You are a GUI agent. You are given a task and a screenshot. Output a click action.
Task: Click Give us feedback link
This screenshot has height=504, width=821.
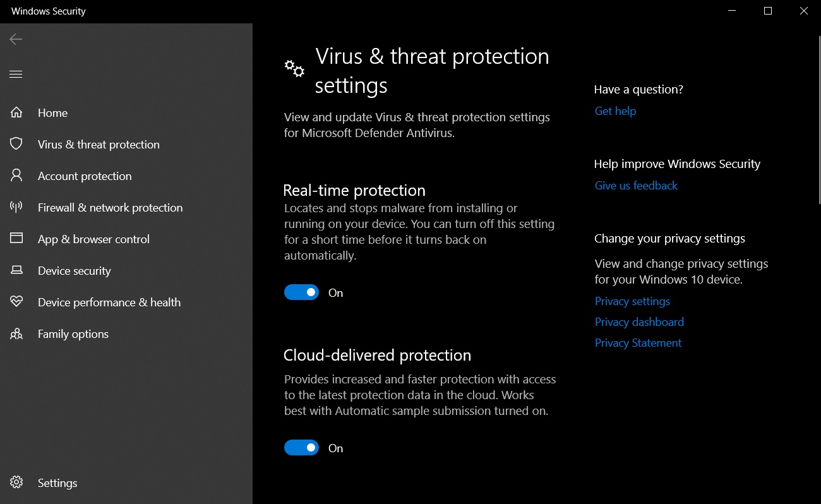coord(636,186)
